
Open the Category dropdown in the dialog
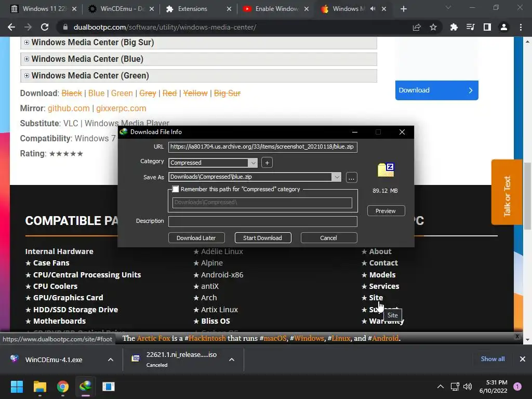click(253, 163)
